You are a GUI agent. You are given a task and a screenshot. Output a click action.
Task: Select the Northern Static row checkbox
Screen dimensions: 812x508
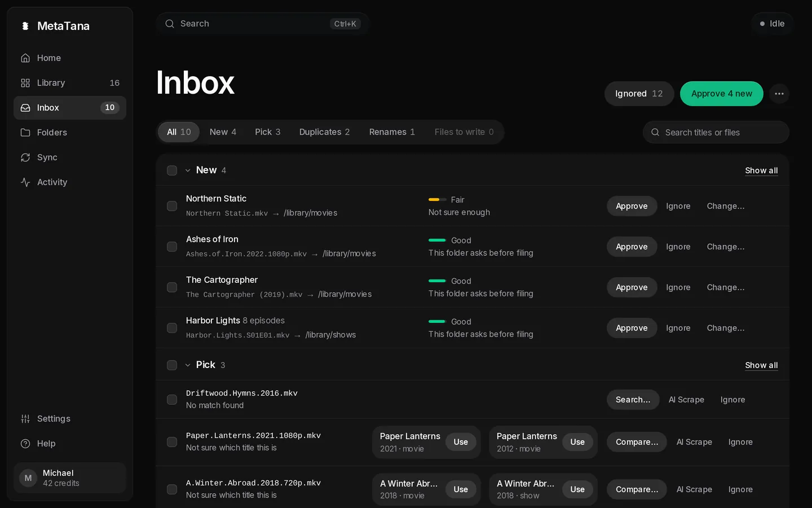(x=172, y=206)
